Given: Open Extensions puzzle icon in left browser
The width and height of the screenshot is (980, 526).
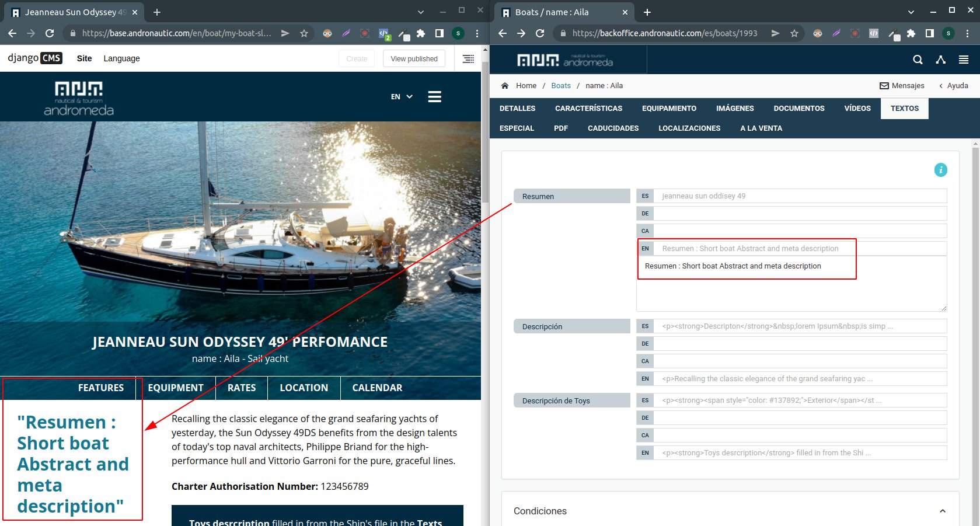Looking at the screenshot, I should (x=421, y=33).
